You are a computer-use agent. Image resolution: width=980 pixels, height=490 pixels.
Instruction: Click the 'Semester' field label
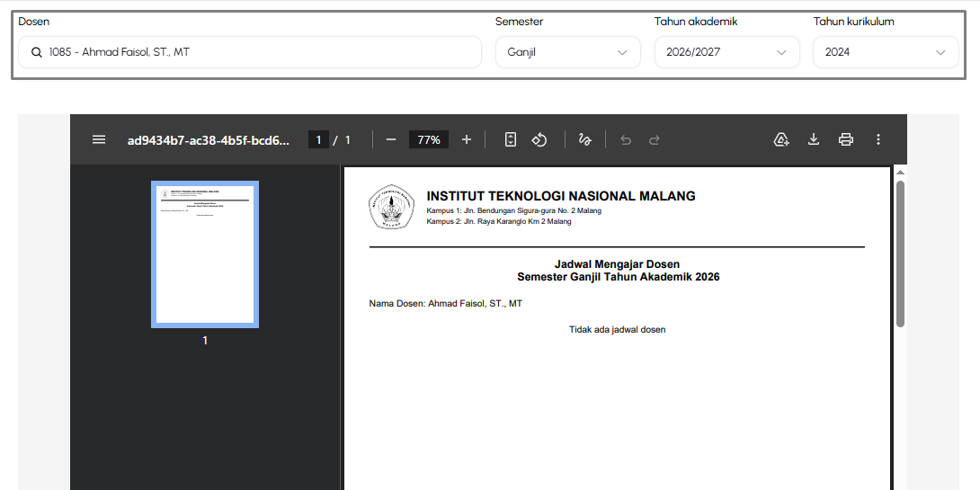coord(520,22)
